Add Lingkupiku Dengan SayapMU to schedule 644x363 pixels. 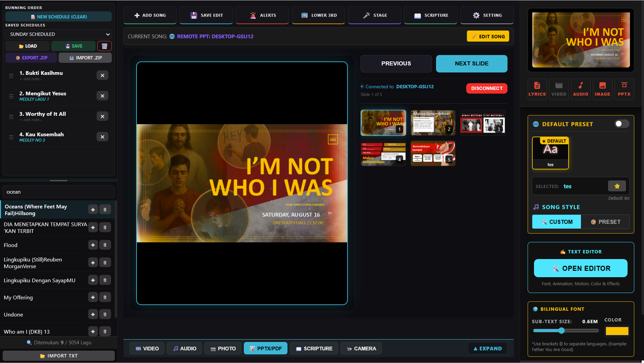pos(93,280)
